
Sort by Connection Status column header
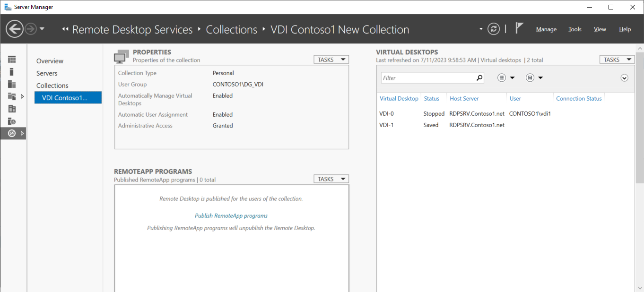pos(579,98)
